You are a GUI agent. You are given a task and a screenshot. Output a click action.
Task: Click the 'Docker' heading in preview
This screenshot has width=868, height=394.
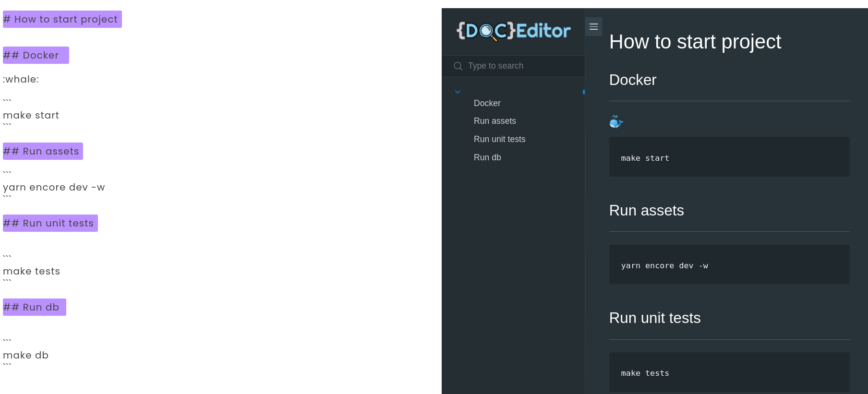[633, 80]
